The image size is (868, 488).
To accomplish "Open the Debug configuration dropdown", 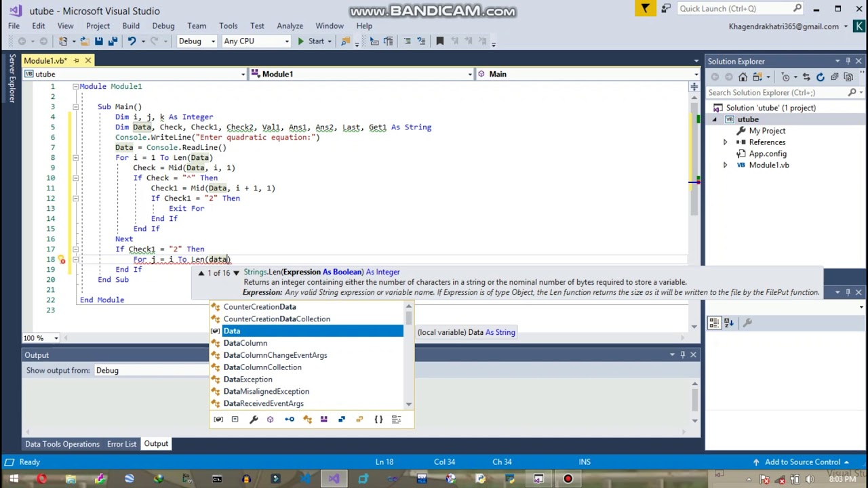I will click(x=197, y=41).
